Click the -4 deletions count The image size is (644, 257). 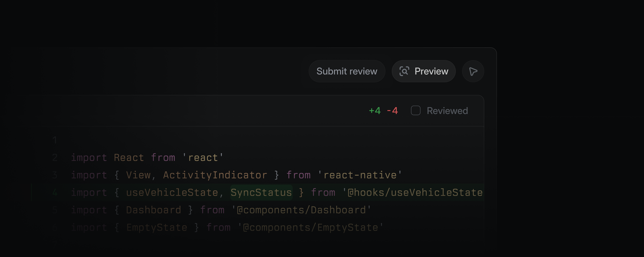click(x=392, y=110)
